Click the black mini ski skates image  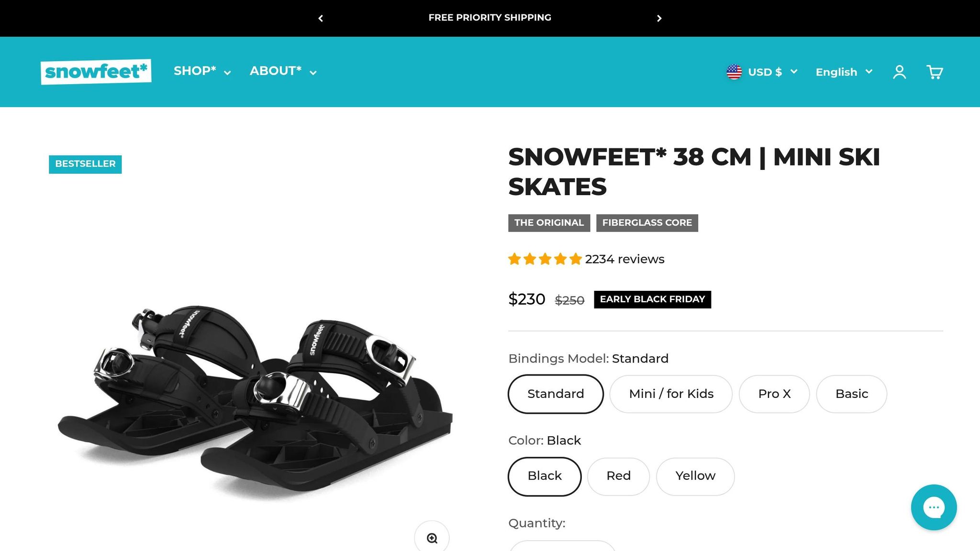[254, 402]
